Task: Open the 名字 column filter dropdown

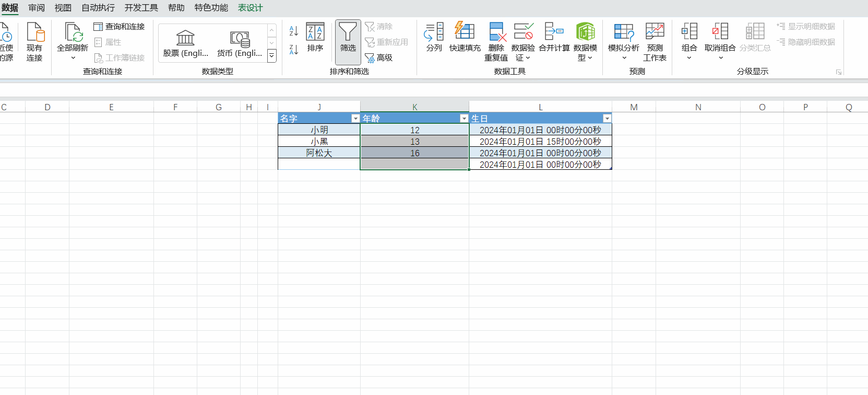Action: coord(355,119)
